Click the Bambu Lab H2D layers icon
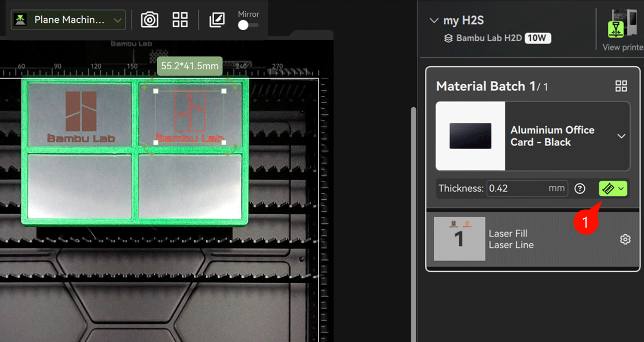644x342 pixels. coord(448,38)
